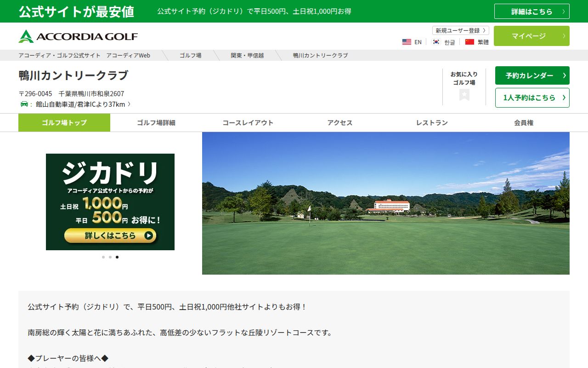Click the golf course photo
Image resolution: width=588 pixels, height=368 pixels.
point(386,203)
